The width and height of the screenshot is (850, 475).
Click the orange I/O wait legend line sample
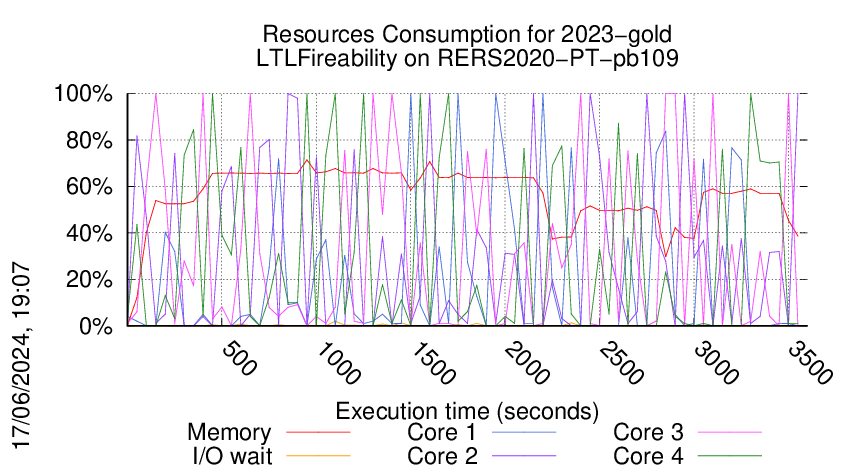tap(318, 456)
